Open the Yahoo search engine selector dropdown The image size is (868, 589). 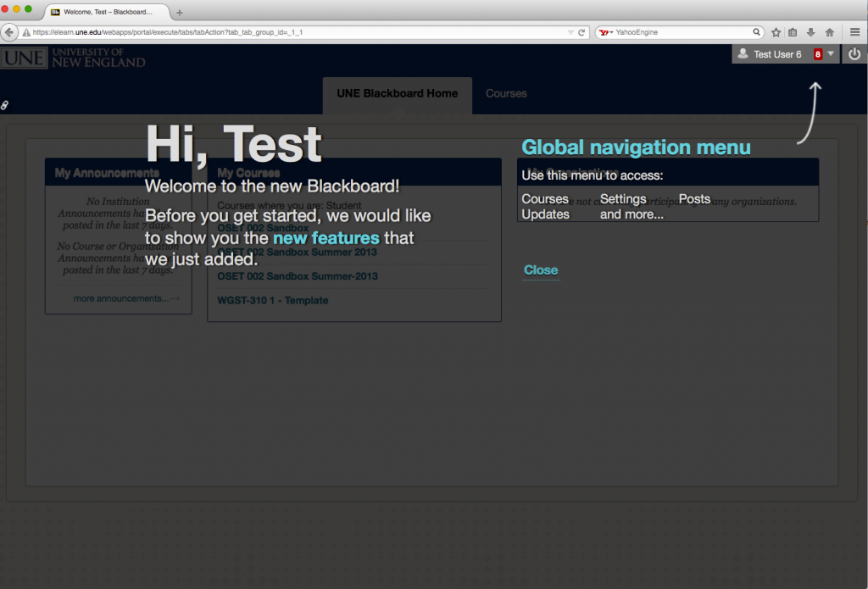pos(606,33)
